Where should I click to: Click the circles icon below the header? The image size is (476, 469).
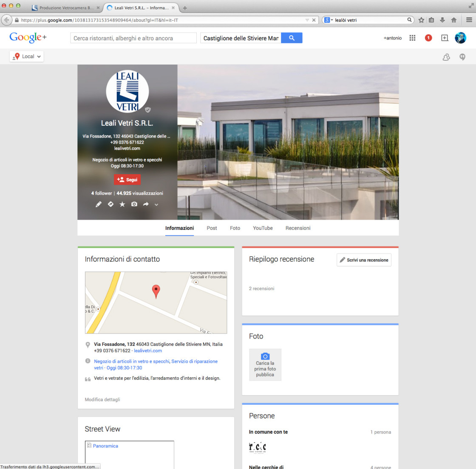click(446, 57)
